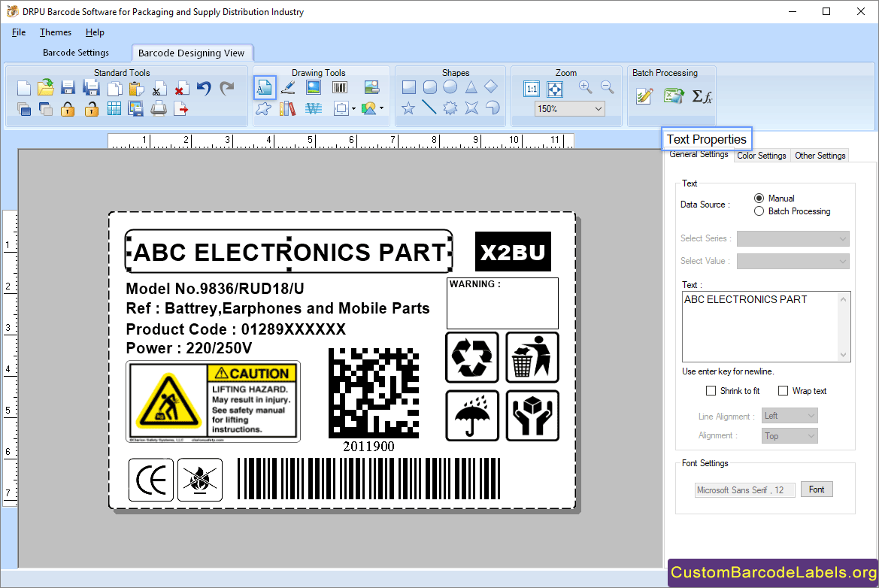Switch to the Barcode Designing View tab
The width and height of the screenshot is (879, 588).
tap(191, 53)
